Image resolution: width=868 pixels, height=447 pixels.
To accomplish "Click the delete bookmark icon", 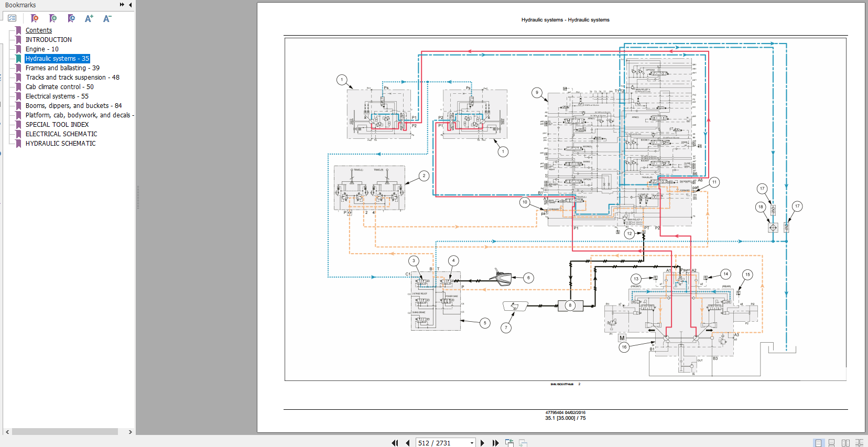I will (35, 18).
